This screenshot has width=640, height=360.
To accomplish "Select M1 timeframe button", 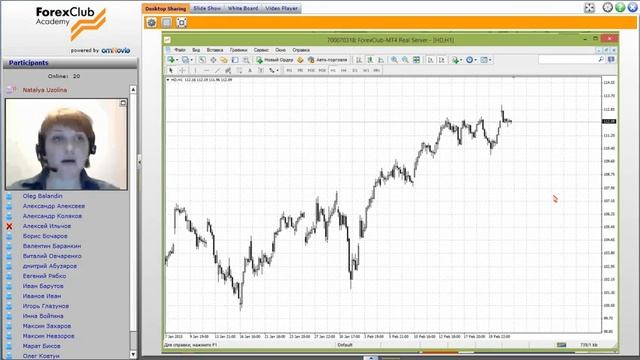I will (x=289, y=71).
